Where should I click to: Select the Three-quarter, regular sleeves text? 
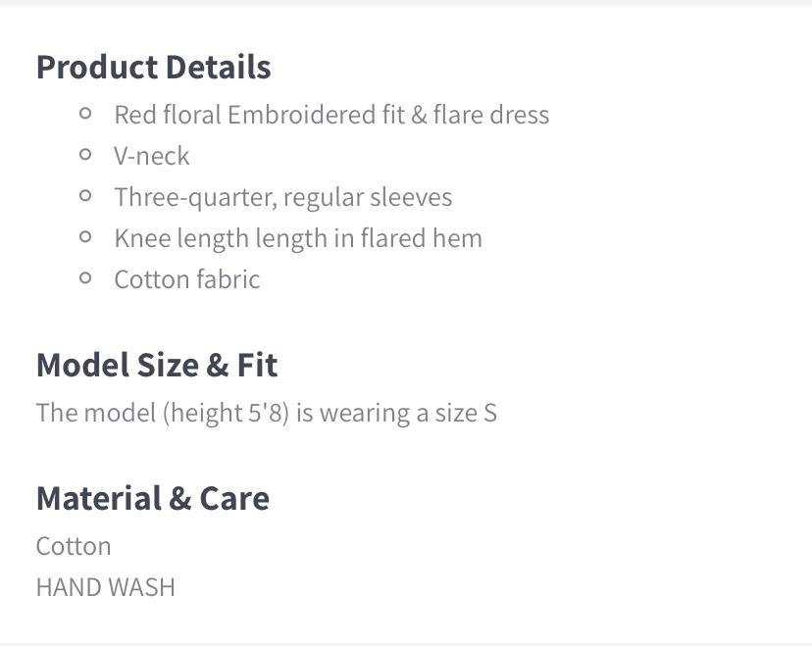[282, 197]
